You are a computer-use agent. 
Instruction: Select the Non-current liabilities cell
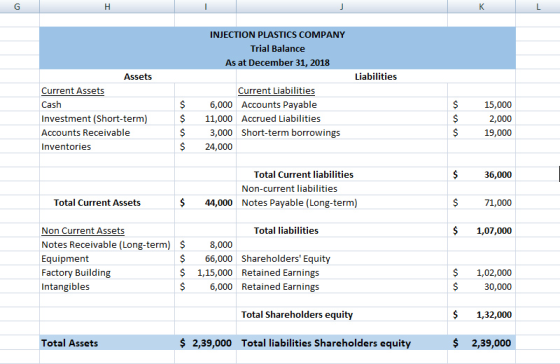(x=342, y=189)
